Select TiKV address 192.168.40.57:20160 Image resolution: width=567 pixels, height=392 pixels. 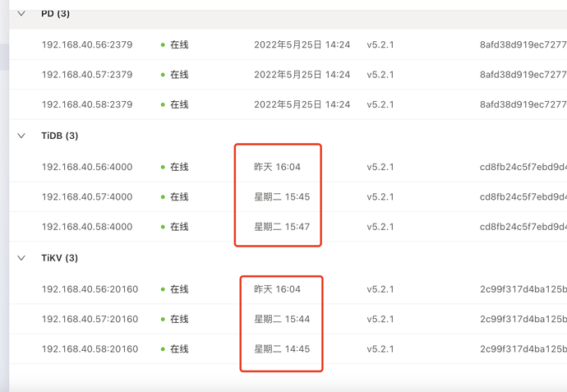tap(90, 319)
